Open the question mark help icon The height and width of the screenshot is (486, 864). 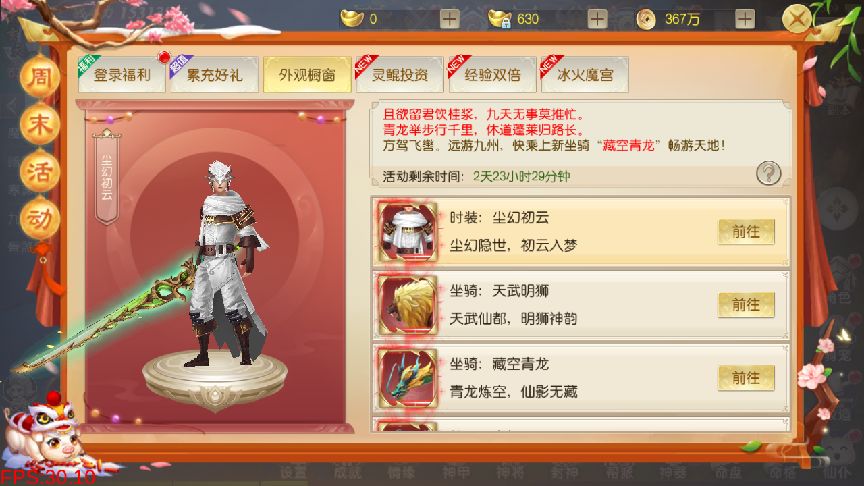[769, 174]
